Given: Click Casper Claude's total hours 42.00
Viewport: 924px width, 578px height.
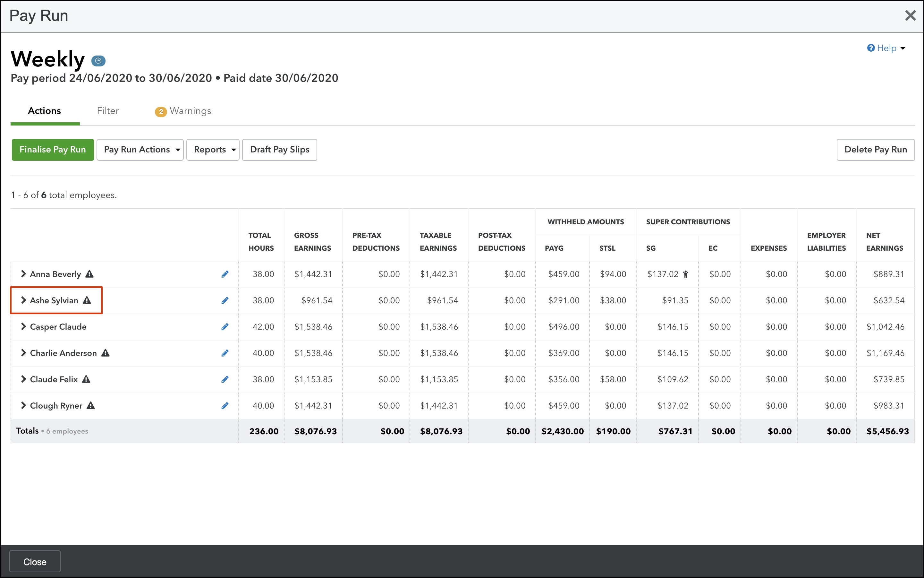Looking at the screenshot, I should pyautogui.click(x=264, y=327).
